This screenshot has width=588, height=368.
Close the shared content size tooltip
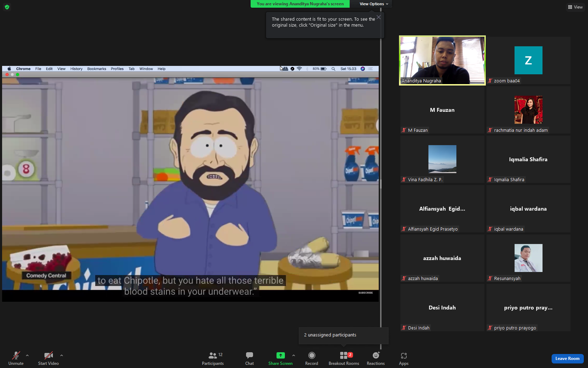[379, 17]
